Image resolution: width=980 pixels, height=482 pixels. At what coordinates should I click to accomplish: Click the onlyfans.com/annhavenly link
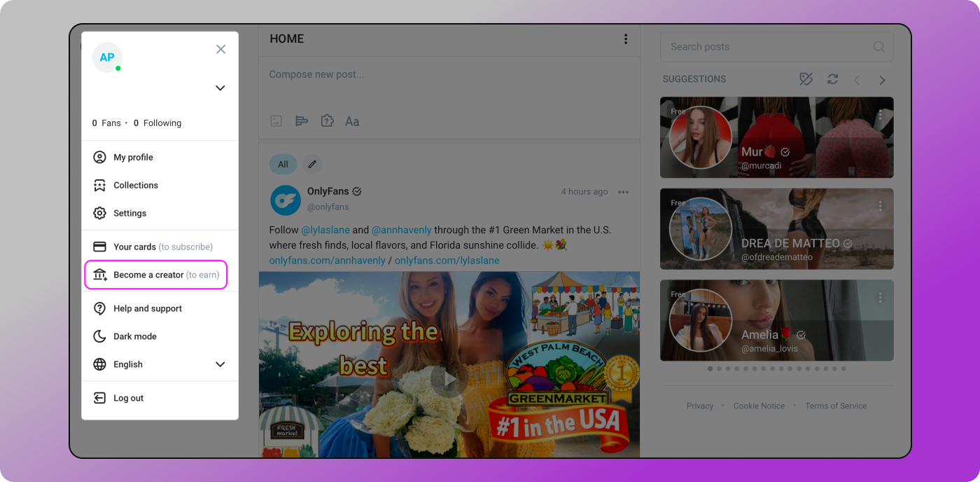(x=327, y=260)
